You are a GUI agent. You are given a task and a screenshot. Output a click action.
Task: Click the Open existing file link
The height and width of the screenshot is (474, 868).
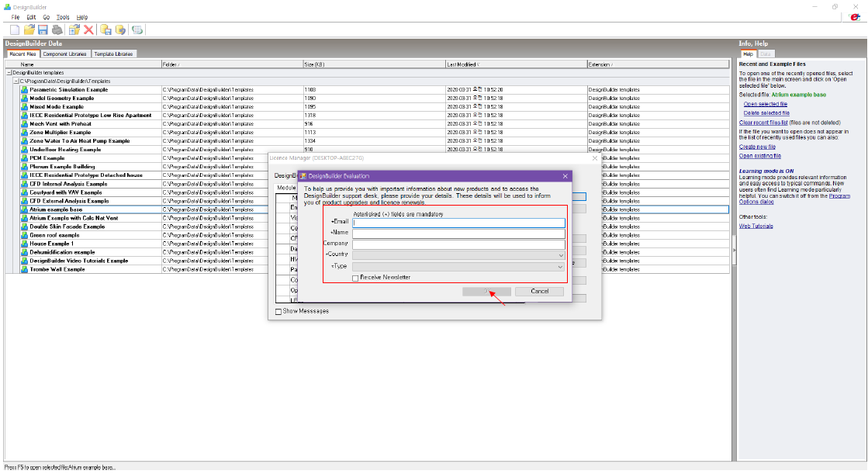tap(760, 156)
